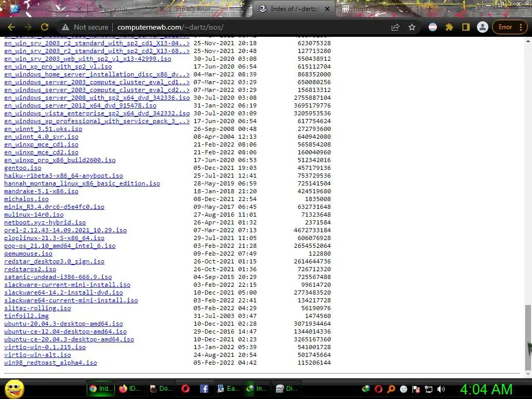Click the 4:04 AM taskbar clock
Viewport: 532px width, 399px height.
coord(486,389)
